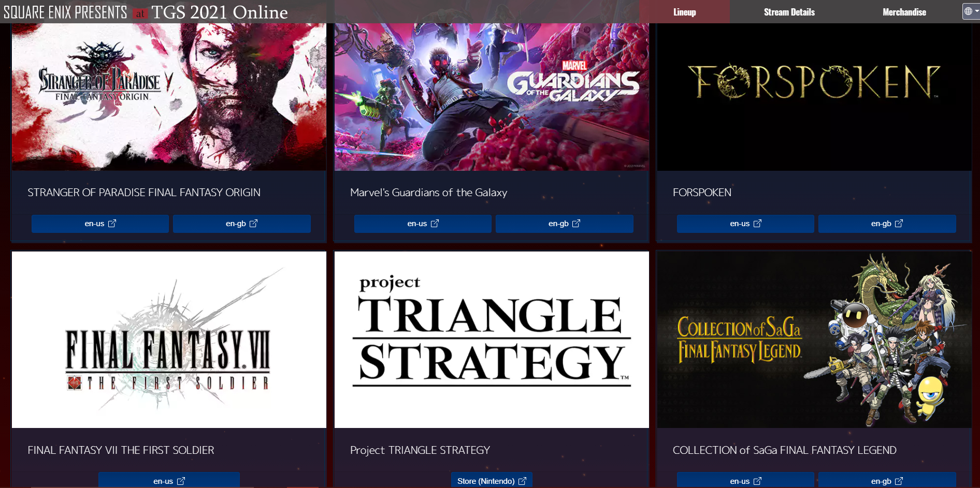Viewport: 980px width, 488px height.
Task: Switch to the Stream Details tab
Action: (x=789, y=12)
